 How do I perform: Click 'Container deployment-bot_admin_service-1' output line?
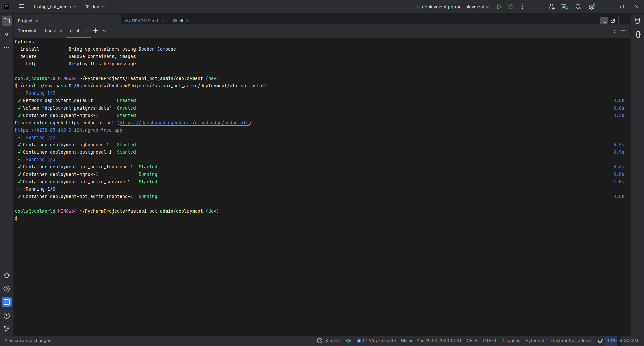(77, 182)
